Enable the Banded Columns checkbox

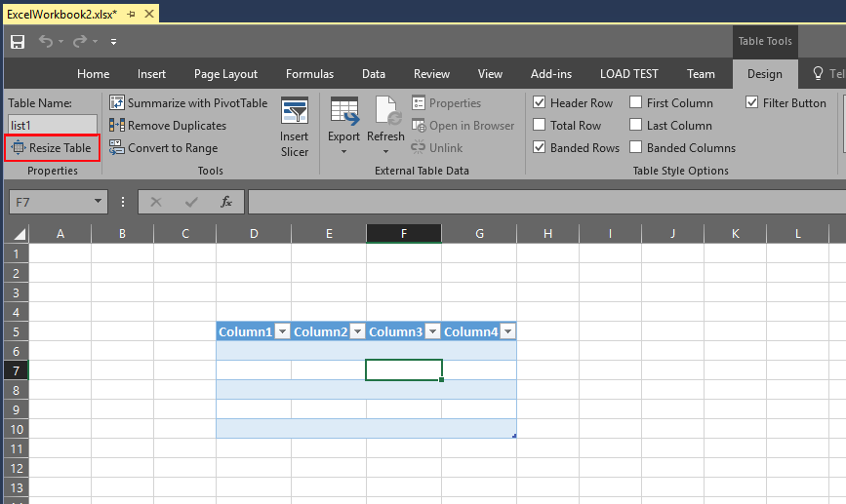tap(635, 147)
